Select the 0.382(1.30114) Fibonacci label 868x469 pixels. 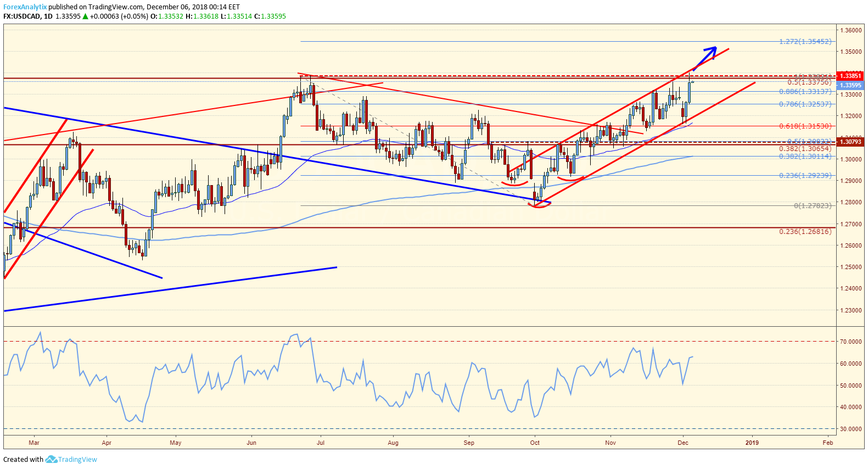805,157
